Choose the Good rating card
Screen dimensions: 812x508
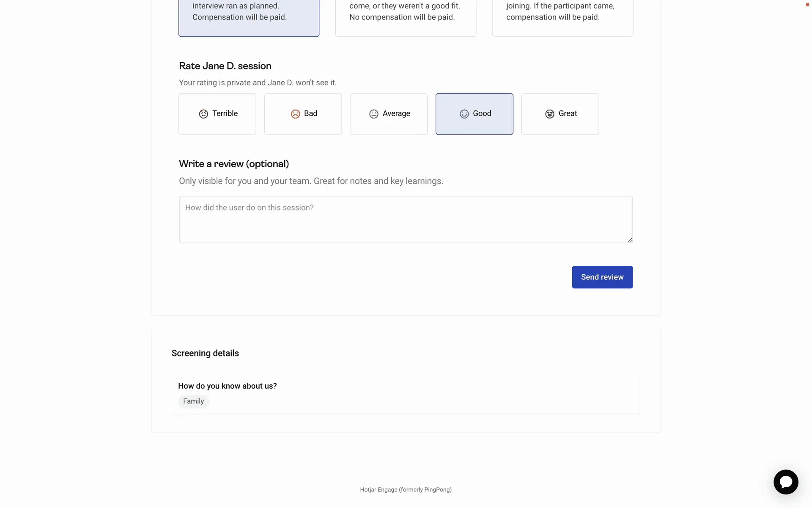coord(474,114)
